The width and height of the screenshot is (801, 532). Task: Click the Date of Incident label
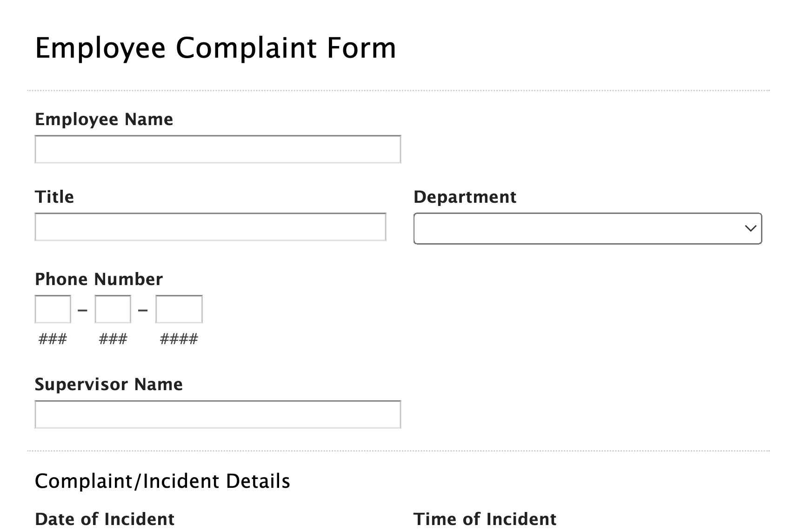tap(105, 519)
